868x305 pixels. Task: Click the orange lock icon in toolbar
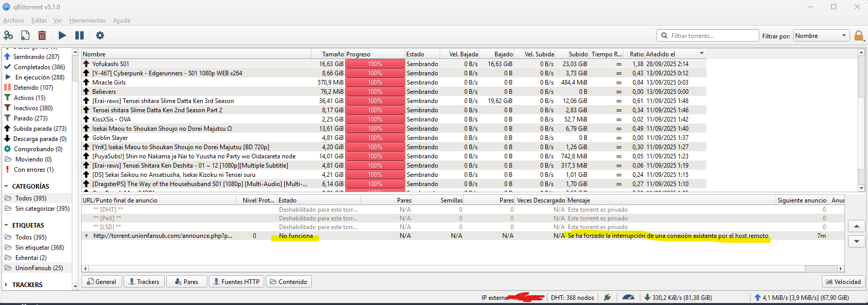[858, 35]
